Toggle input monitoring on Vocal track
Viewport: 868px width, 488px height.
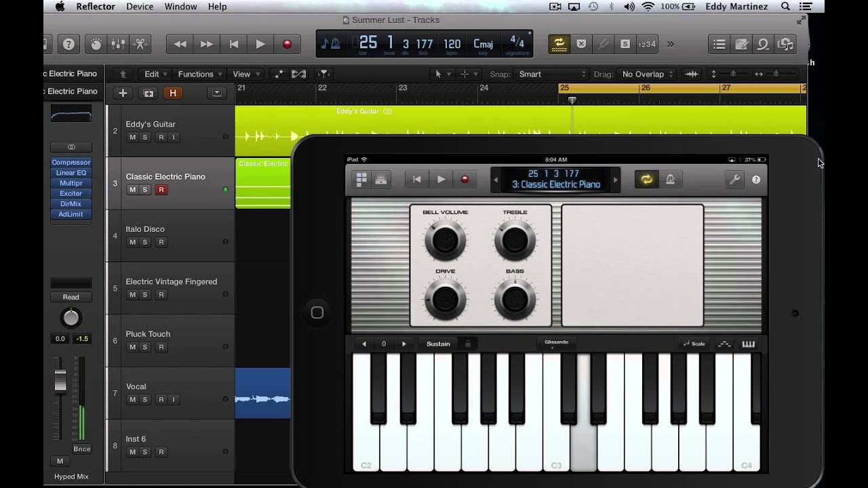[173, 400]
